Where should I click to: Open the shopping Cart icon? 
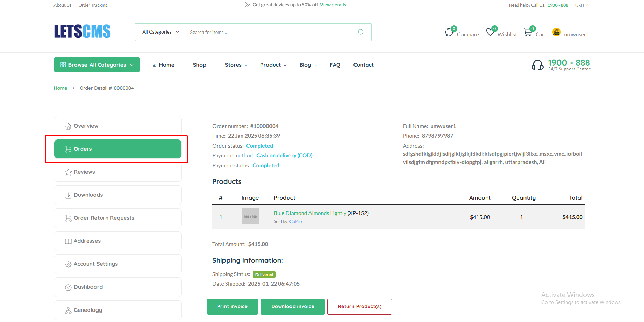[x=528, y=32]
